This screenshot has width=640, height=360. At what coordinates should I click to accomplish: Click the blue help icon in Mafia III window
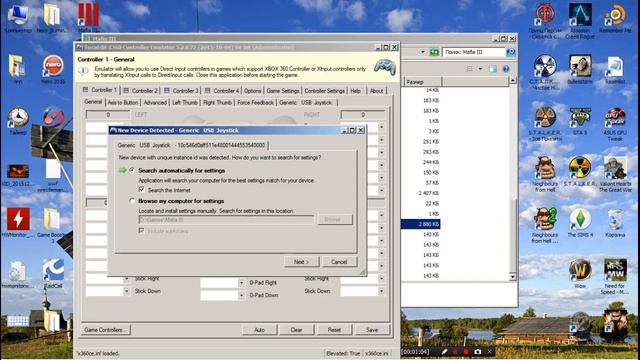tap(506, 69)
